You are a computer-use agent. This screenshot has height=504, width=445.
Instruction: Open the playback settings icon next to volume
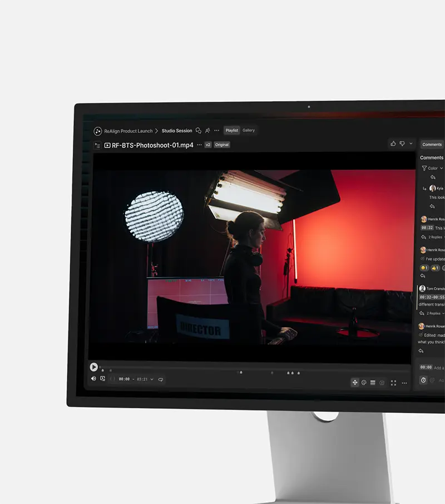coord(103,379)
